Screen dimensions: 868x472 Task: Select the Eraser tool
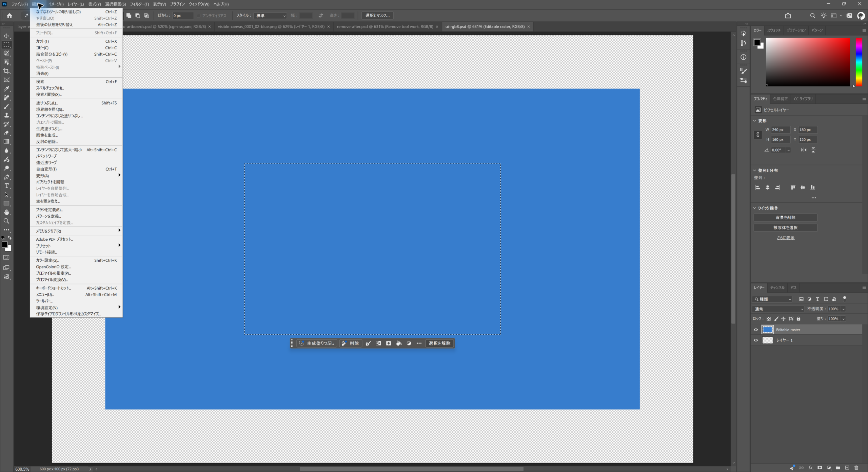(x=6, y=133)
